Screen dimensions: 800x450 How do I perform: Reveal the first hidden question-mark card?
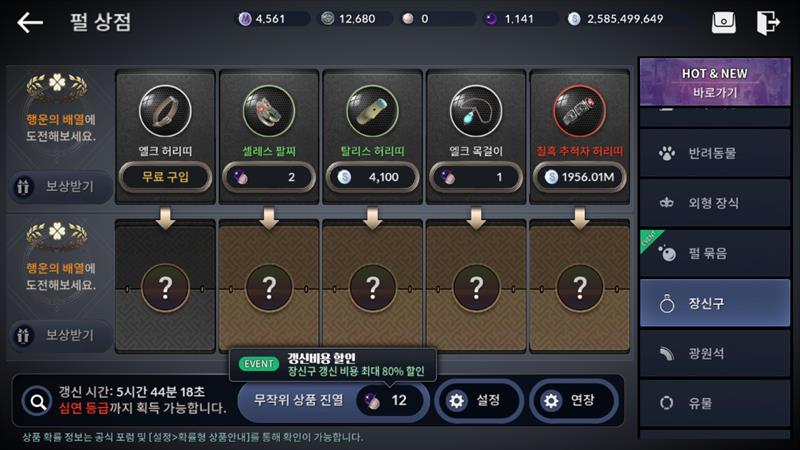pyautogui.click(x=165, y=288)
